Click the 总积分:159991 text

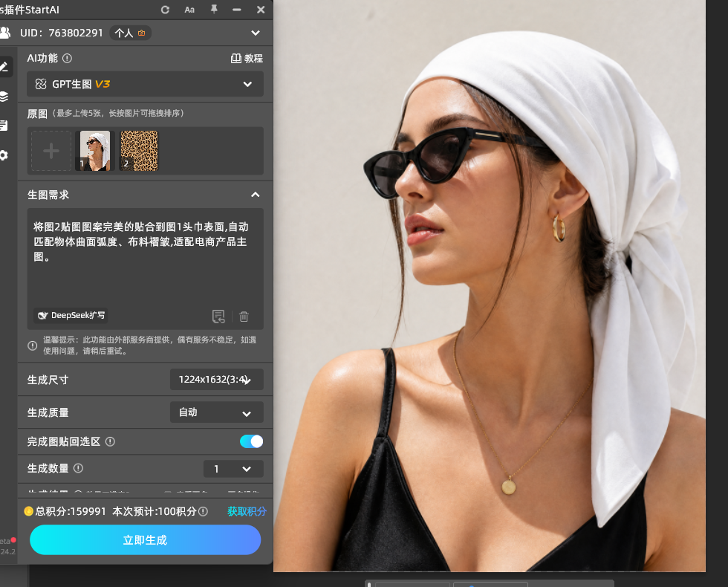[71, 511]
